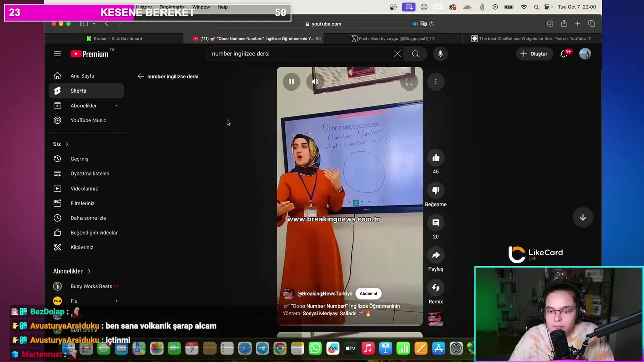The height and width of the screenshot is (362, 644).
Task: Open the Flu channel subscription
Action: pos(87,301)
